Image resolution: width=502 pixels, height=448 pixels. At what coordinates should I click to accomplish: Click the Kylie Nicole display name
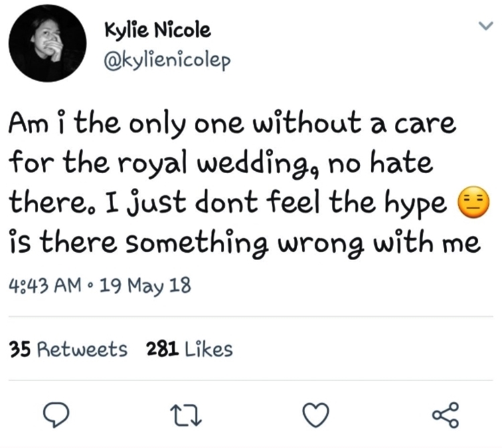tap(158, 30)
